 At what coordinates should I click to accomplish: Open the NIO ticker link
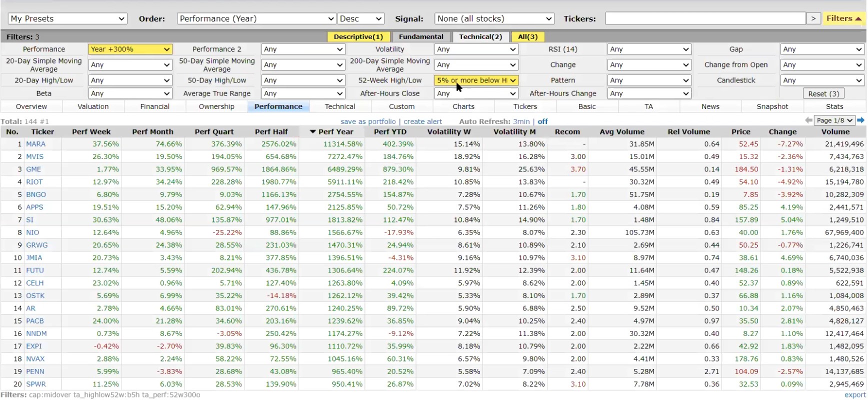tap(32, 232)
